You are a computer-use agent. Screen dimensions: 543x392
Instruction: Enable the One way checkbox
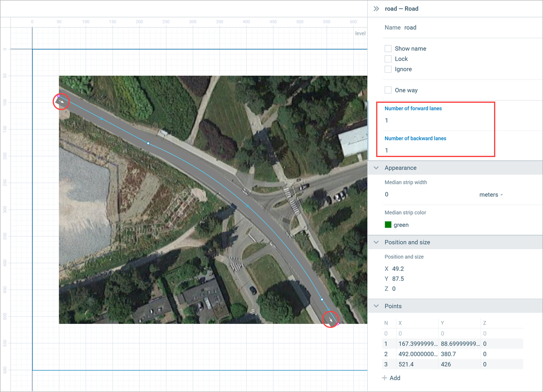[x=388, y=90]
